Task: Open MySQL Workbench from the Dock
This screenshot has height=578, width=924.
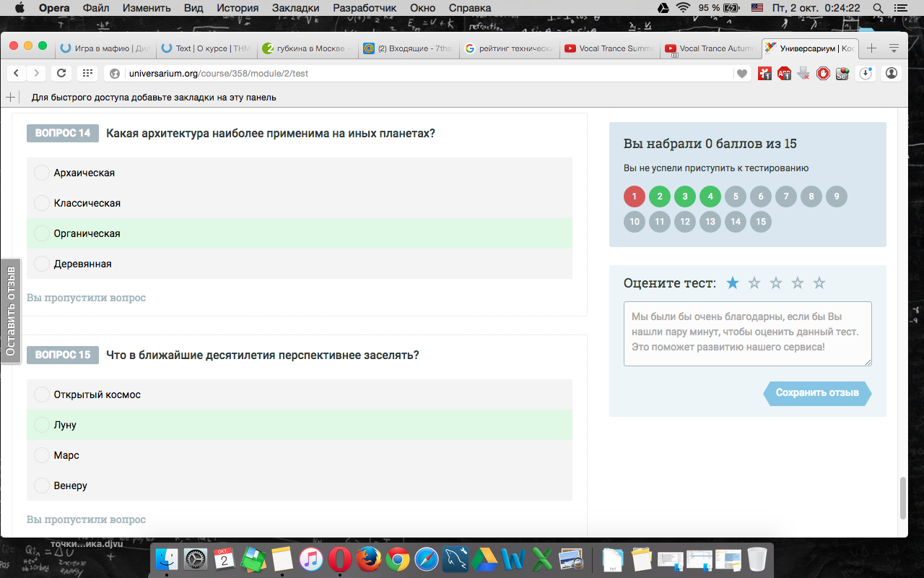Action: pos(456,558)
